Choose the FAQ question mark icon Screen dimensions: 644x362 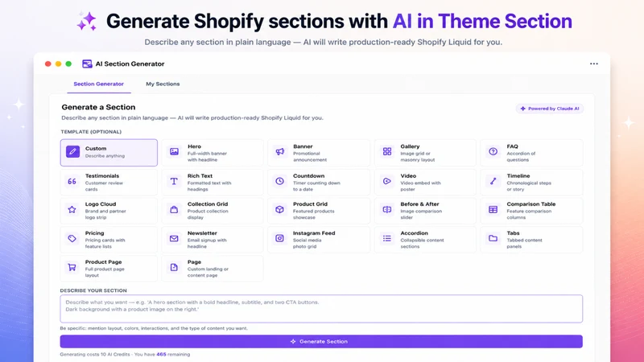tap(493, 151)
